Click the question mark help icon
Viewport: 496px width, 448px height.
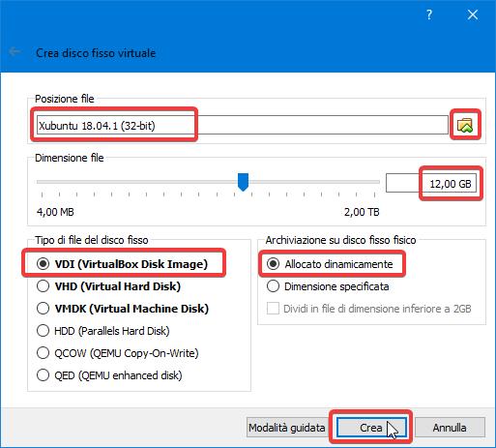pyautogui.click(x=429, y=15)
